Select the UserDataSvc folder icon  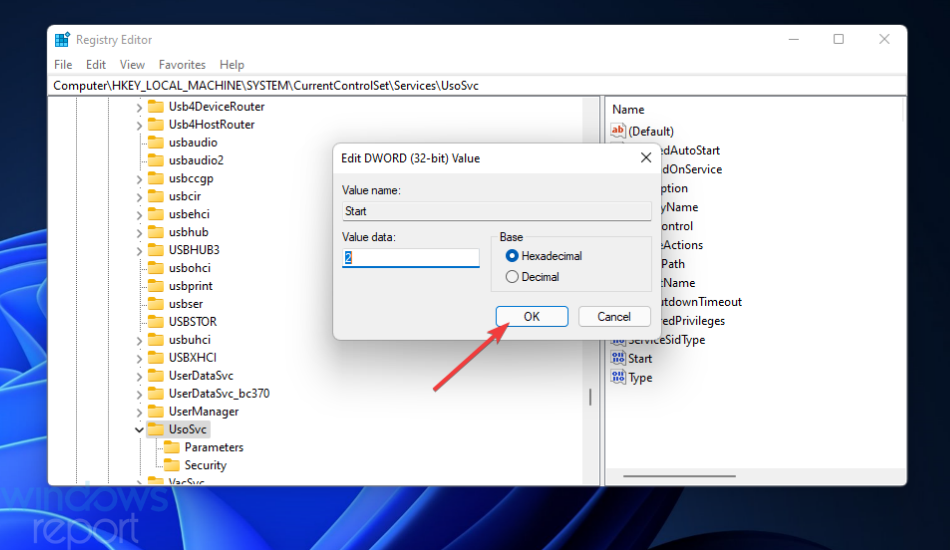click(x=156, y=376)
